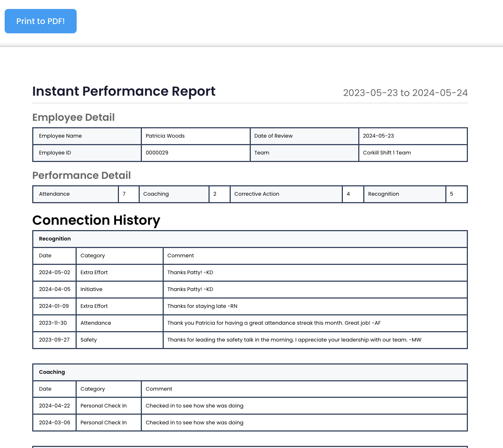The width and height of the screenshot is (503, 448).
Task: Select the report date range text
Action: coord(405,93)
